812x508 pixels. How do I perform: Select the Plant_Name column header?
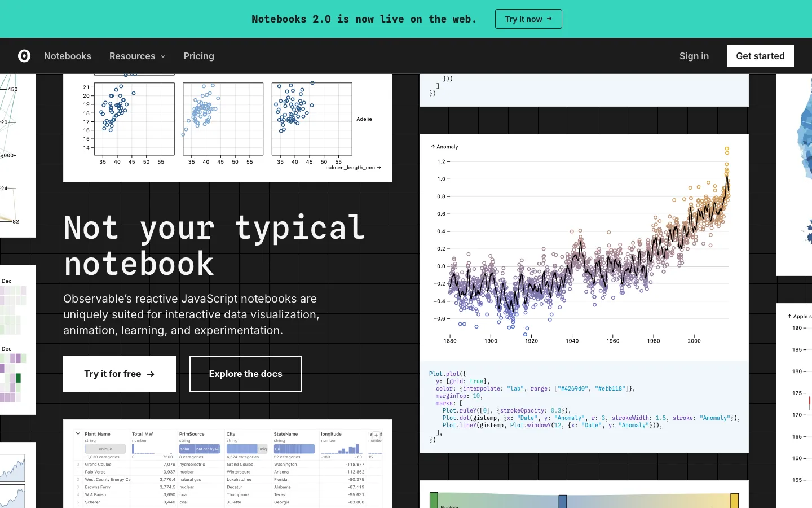tap(98, 434)
